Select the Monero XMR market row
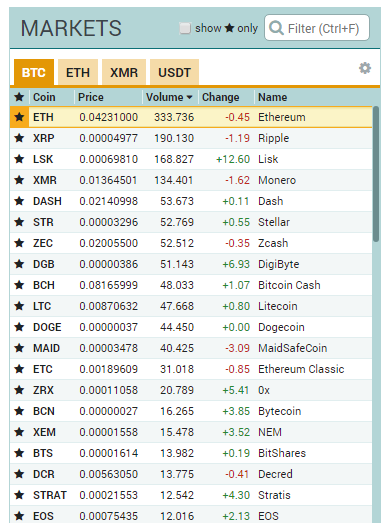This screenshot has height=523, width=388. pyautogui.click(x=191, y=180)
